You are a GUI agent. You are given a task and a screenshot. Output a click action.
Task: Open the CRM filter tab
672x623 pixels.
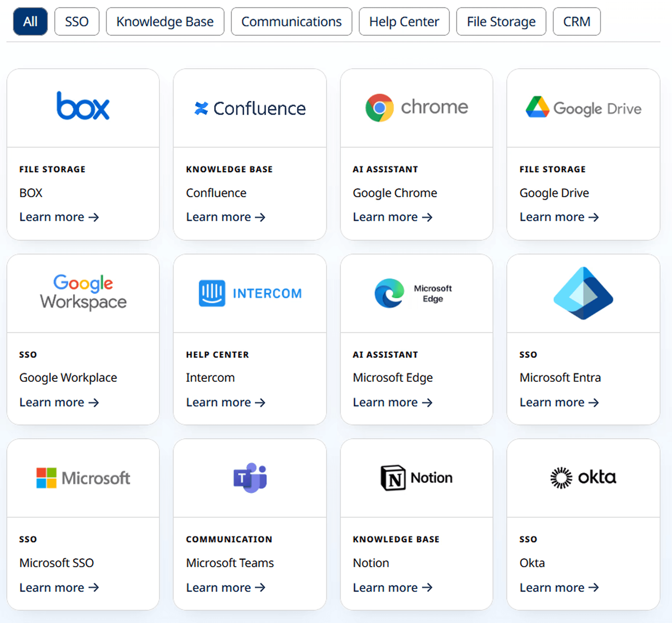[576, 21]
